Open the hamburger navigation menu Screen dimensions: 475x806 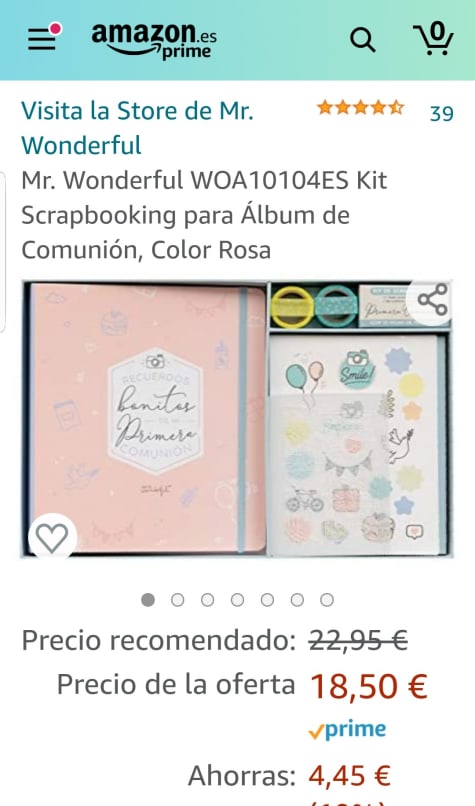coord(43,38)
